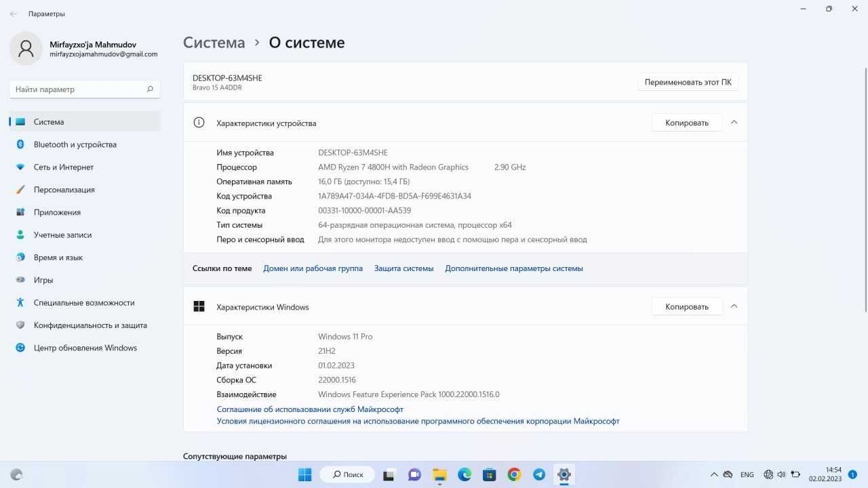Click the Windows logo beside Характеристики Windows
This screenshot has width=868, height=488.
click(199, 306)
